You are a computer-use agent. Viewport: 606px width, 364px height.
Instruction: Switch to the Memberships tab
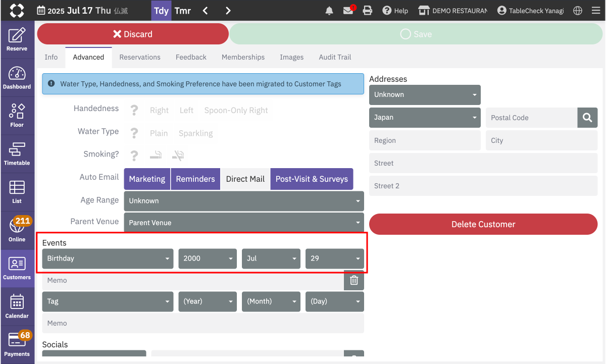243,57
